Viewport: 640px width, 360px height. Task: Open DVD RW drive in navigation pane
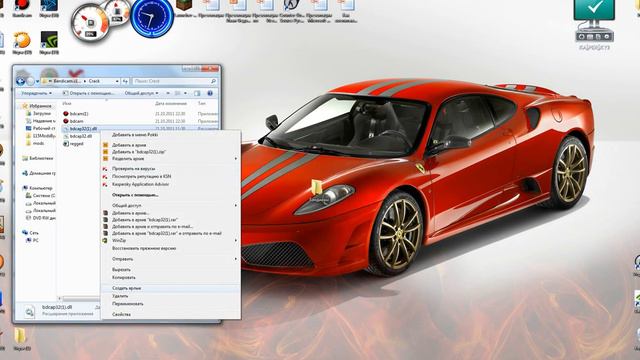pyautogui.click(x=40, y=218)
